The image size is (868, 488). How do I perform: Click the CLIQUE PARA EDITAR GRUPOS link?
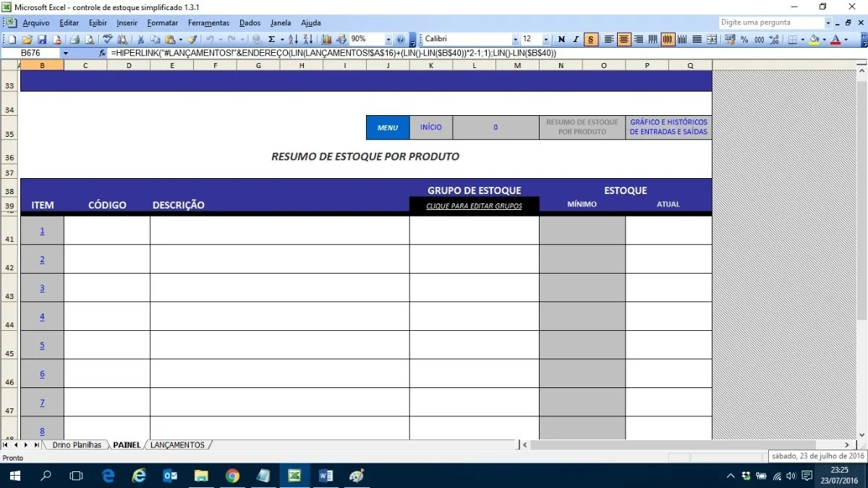(474, 206)
